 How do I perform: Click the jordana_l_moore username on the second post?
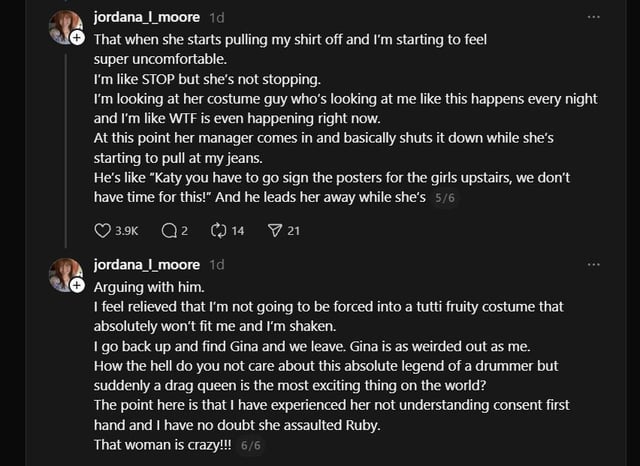[148, 264]
